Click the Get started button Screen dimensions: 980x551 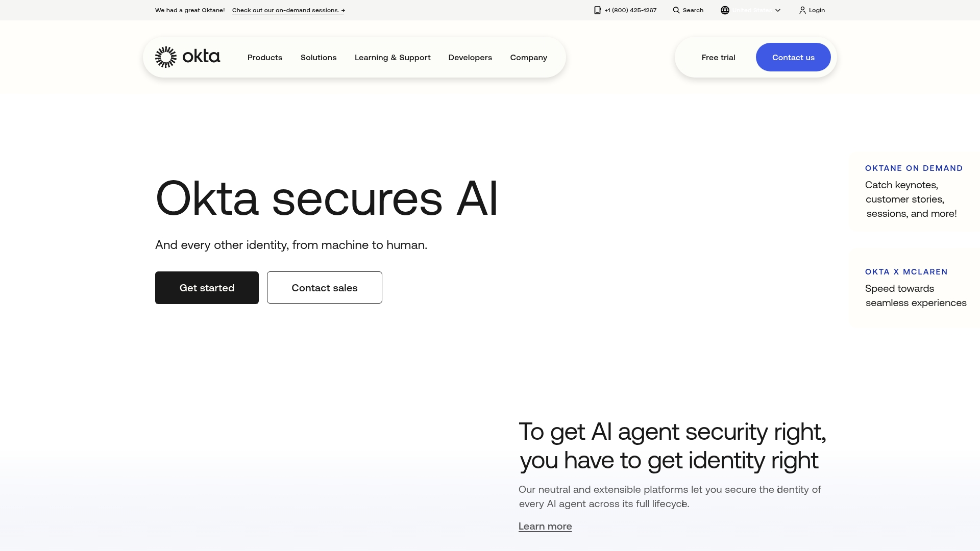coord(207,287)
